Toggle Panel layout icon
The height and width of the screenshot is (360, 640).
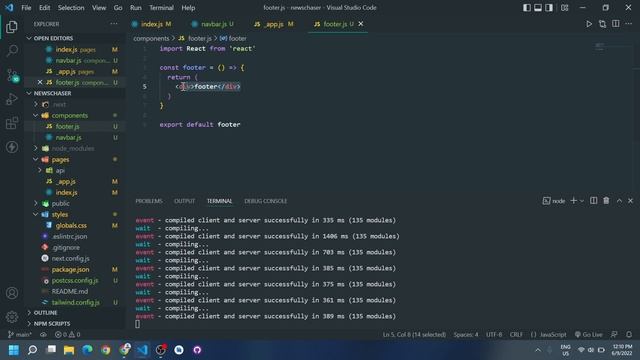[538, 8]
